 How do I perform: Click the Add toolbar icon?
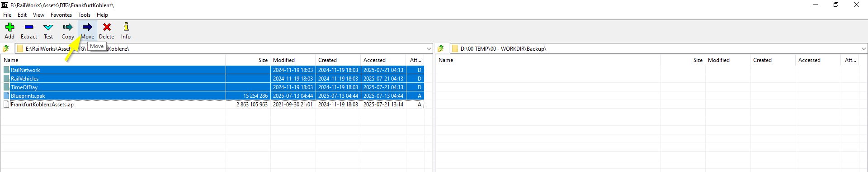coord(9,28)
